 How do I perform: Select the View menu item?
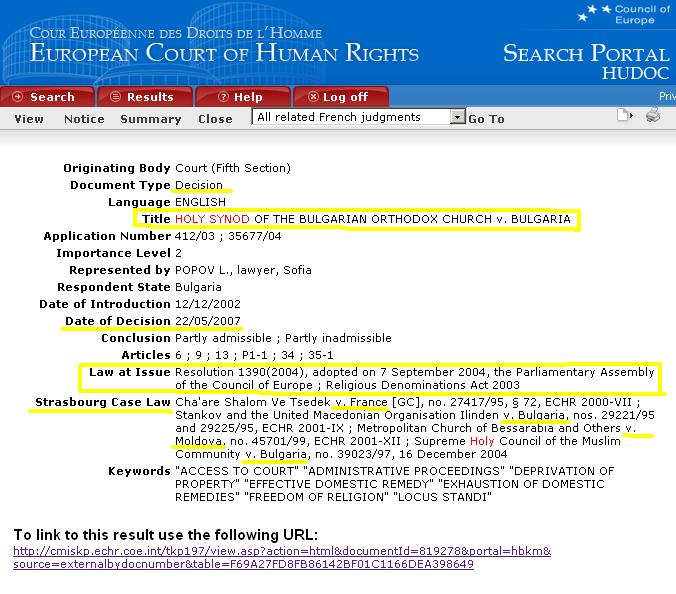click(29, 119)
